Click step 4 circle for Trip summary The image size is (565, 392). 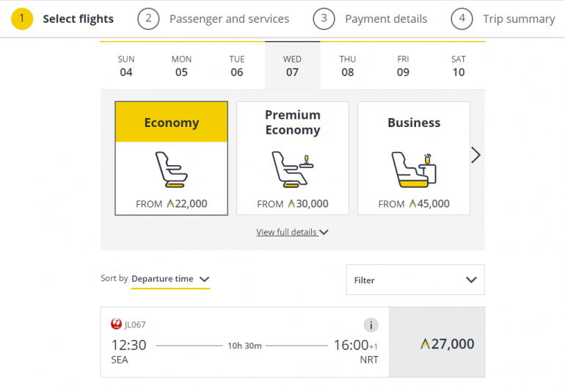coord(462,18)
